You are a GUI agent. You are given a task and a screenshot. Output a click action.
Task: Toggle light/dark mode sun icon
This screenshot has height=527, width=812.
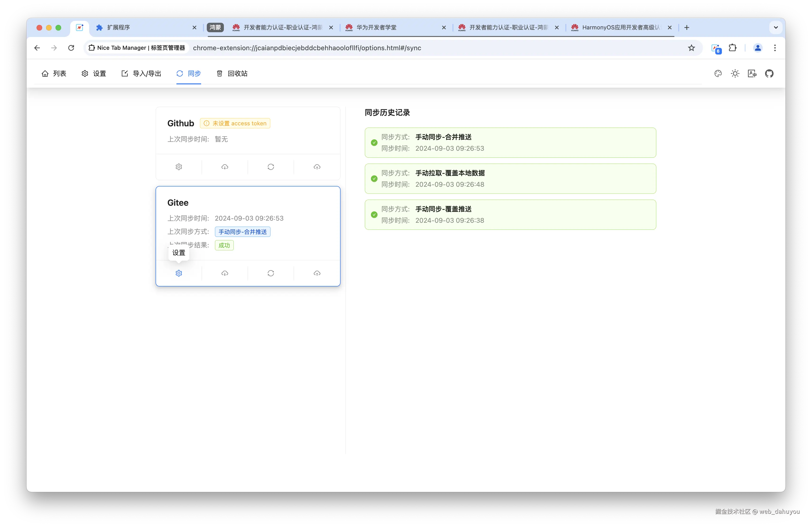735,74
